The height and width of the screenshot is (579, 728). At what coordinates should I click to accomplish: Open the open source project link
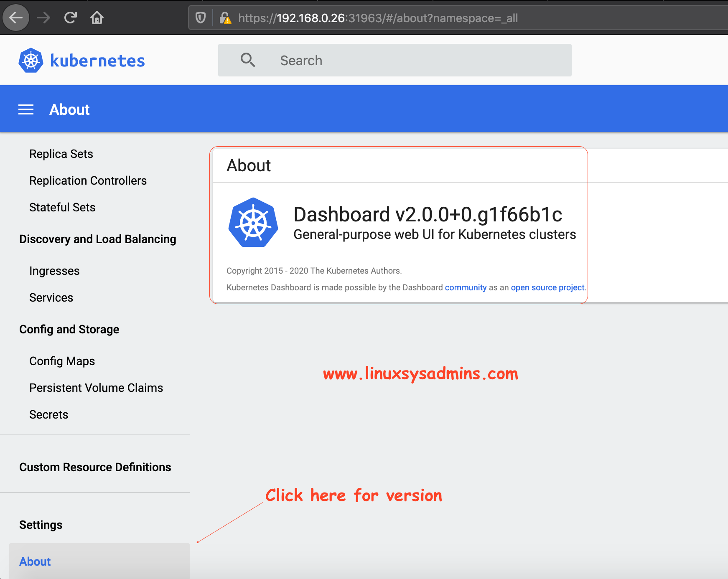(547, 287)
